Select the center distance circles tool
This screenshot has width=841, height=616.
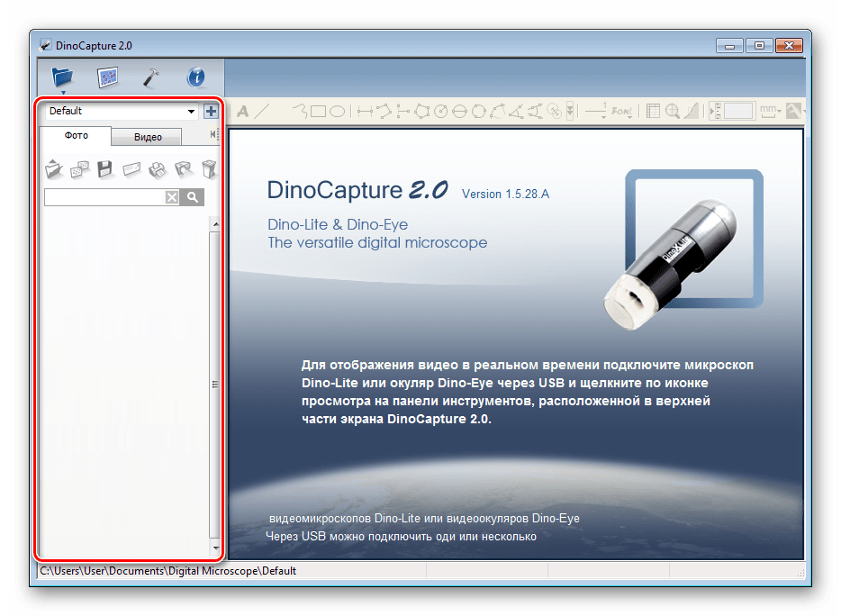555,111
